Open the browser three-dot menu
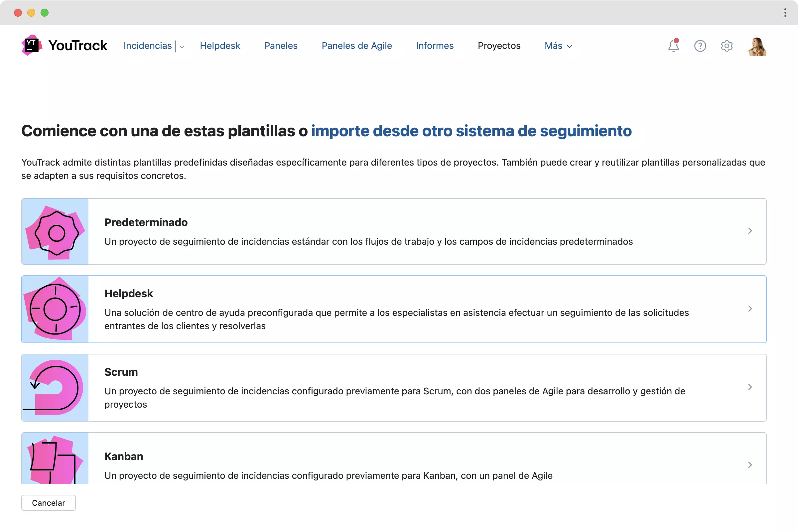 coord(785,13)
